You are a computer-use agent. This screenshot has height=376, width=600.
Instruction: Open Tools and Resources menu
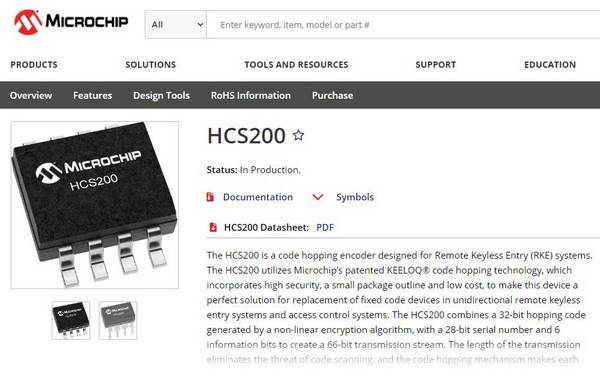[297, 65]
